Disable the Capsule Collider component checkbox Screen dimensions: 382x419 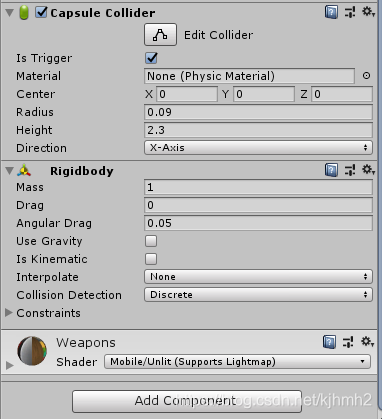click(41, 12)
